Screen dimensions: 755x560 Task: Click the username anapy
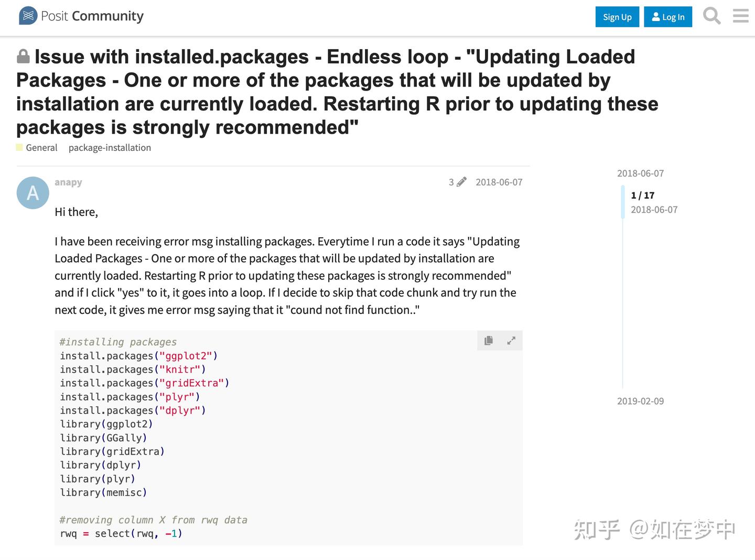68,182
